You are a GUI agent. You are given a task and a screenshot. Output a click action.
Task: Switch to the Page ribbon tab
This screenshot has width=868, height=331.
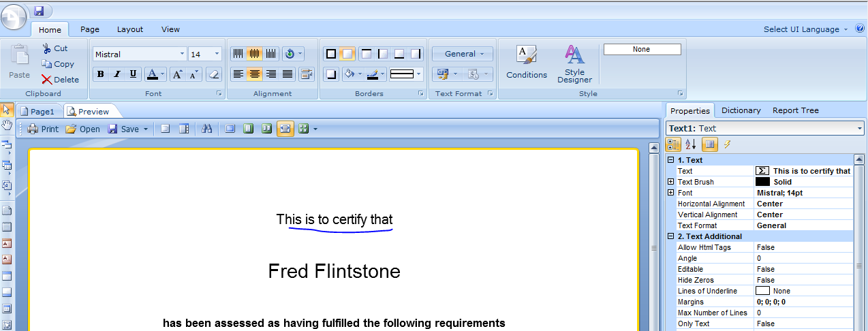(x=90, y=29)
